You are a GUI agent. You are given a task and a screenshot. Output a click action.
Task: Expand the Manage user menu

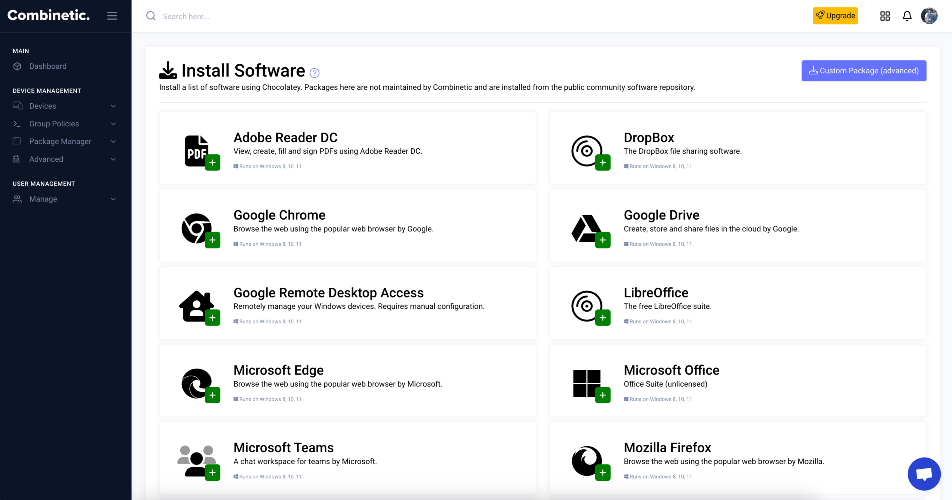65,199
